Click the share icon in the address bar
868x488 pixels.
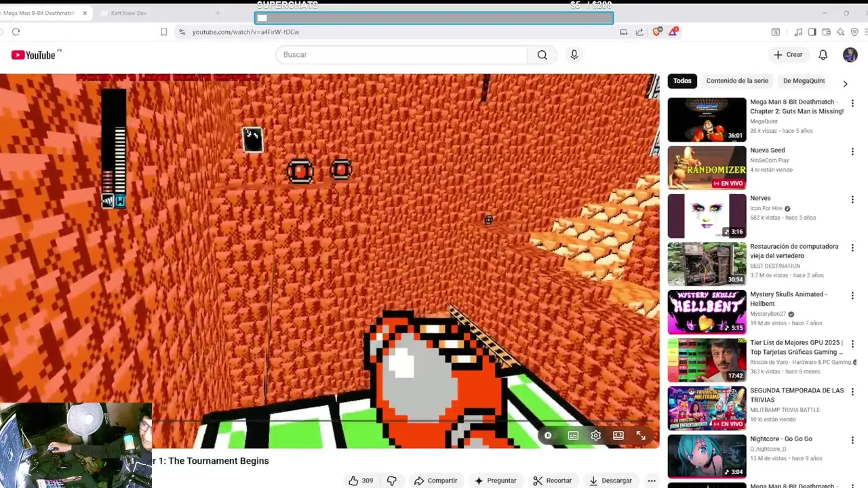click(x=639, y=32)
